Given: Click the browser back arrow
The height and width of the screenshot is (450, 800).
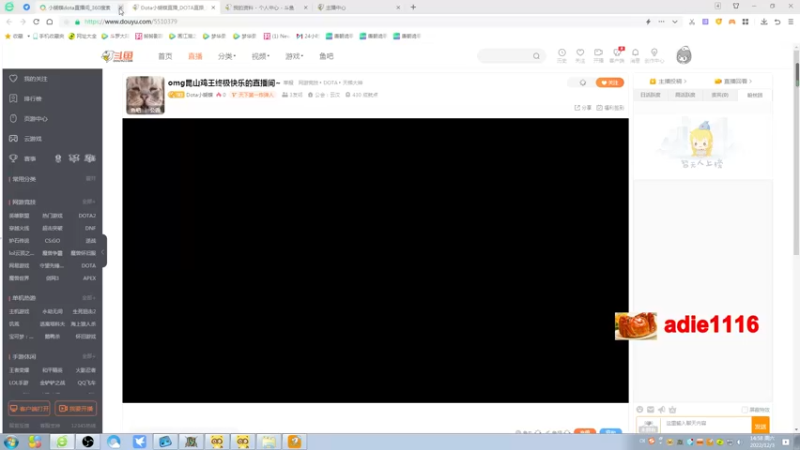Looking at the screenshot, I should 9,22.
